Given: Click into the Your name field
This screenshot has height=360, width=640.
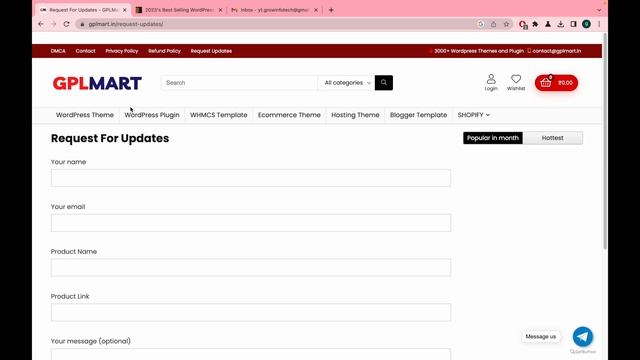Looking at the screenshot, I should 251,178.
